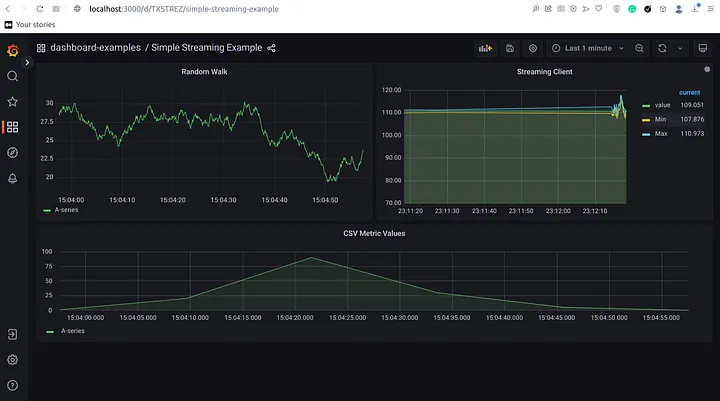
Task: Save the dashboard
Action: point(510,48)
